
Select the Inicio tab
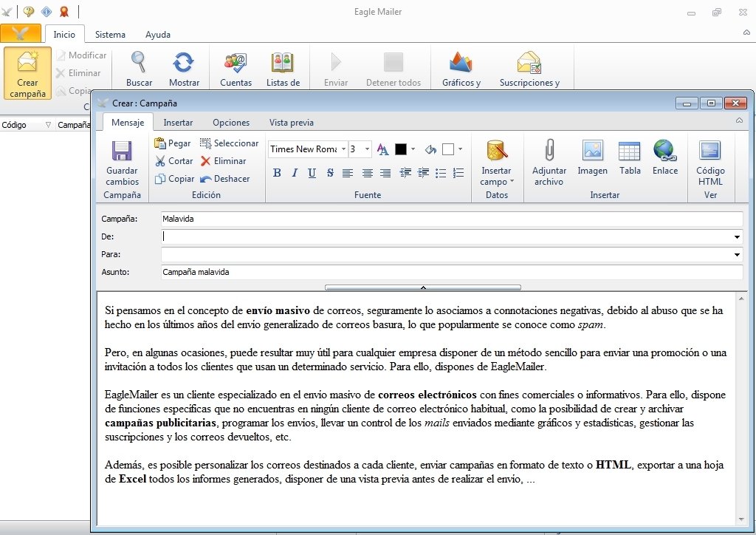coord(64,35)
